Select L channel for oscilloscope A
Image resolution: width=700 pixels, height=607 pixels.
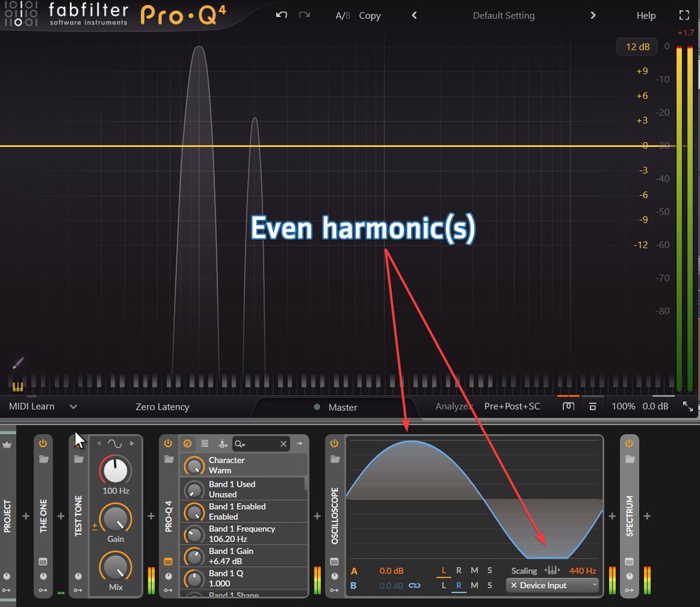pos(443,571)
